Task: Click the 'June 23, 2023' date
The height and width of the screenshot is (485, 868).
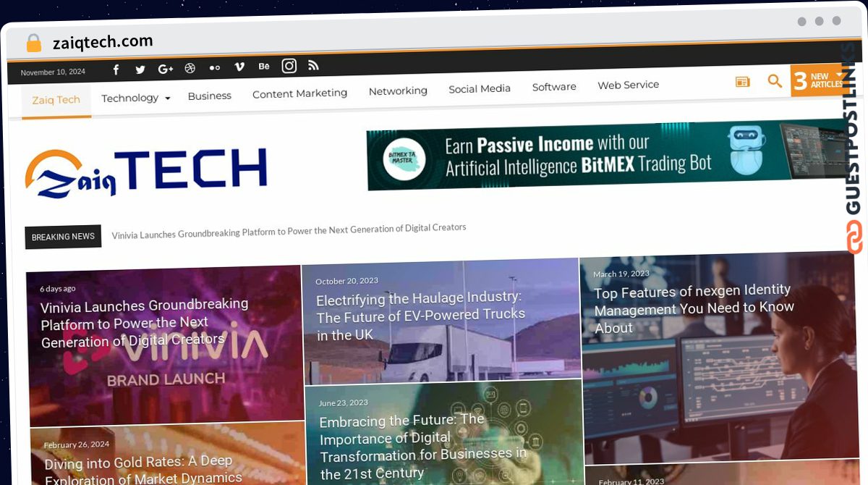Action: click(344, 403)
